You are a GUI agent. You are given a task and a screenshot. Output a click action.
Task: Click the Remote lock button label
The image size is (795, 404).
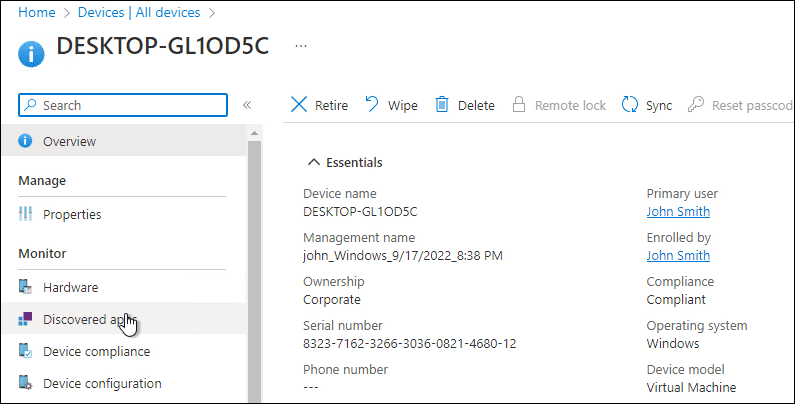[570, 105]
